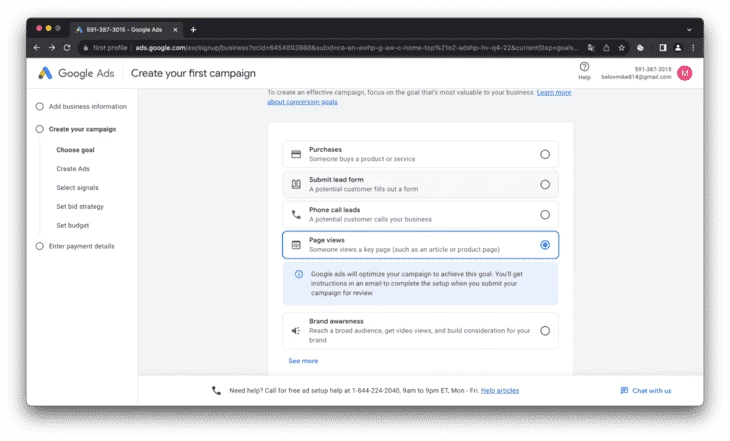The width and height of the screenshot is (730, 441).
Task: Go to the Create Ads step
Action: tap(73, 169)
